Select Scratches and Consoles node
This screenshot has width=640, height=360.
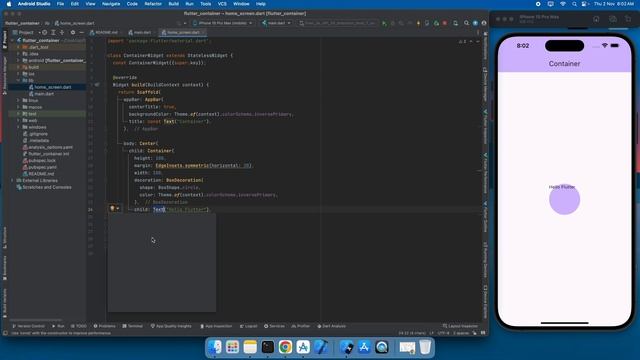coord(47,187)
